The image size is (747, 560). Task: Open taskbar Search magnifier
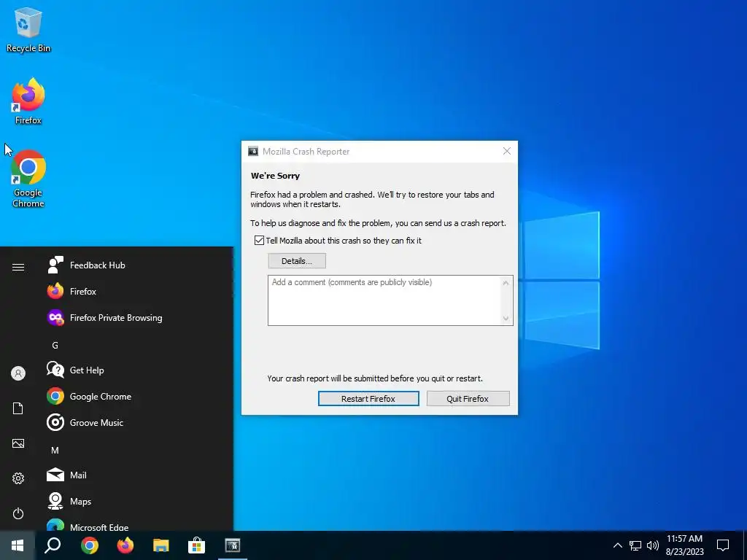pos(53,545)
